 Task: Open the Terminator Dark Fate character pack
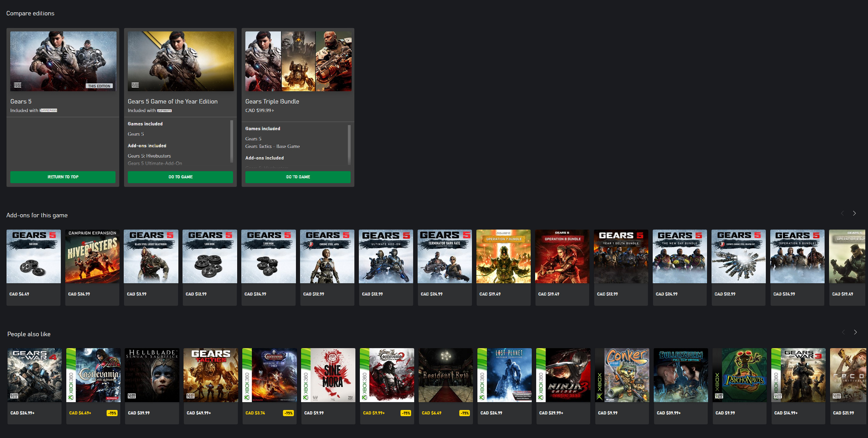click(445, 268)
